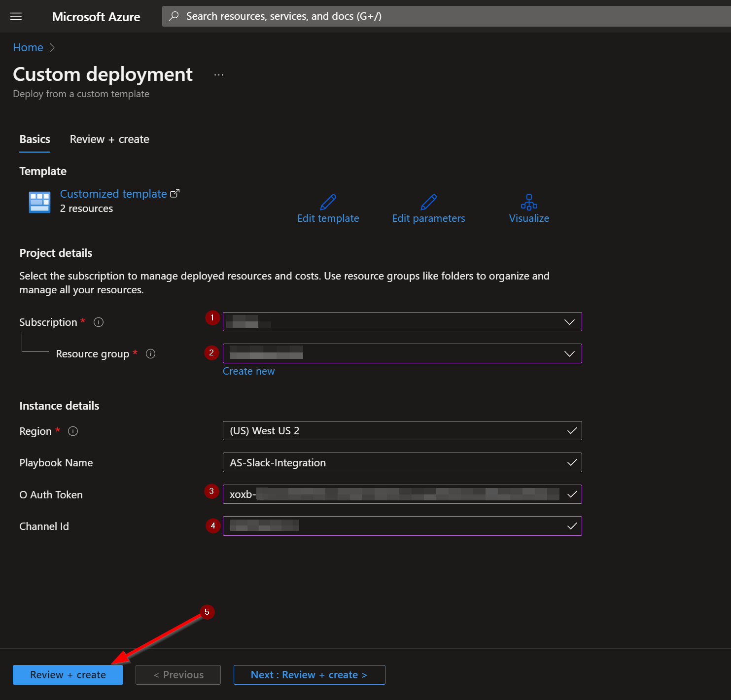
Task: Create new resource group
Action: point(248,371)
